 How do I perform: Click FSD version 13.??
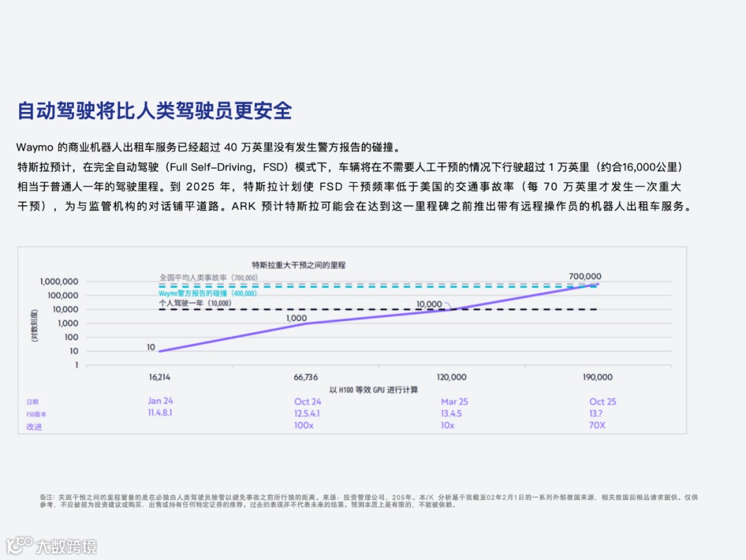tap(595, 414)
